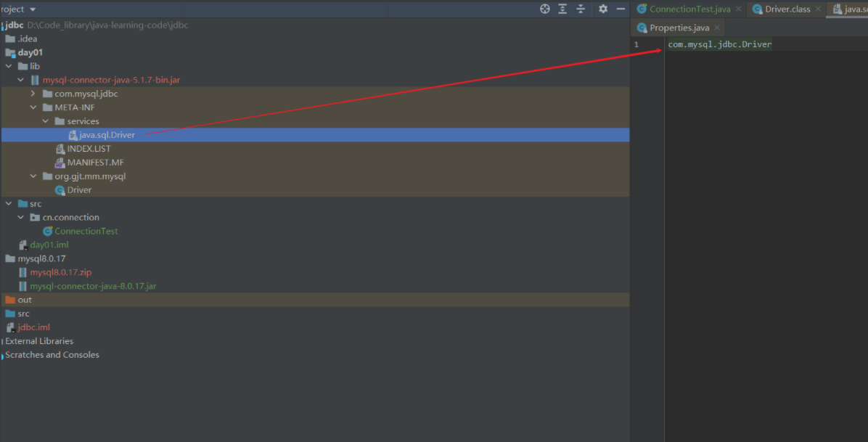This screenshot has width=868, height=442.
Task: Select the .idea folder icon
Action: (x=10, y=38)
